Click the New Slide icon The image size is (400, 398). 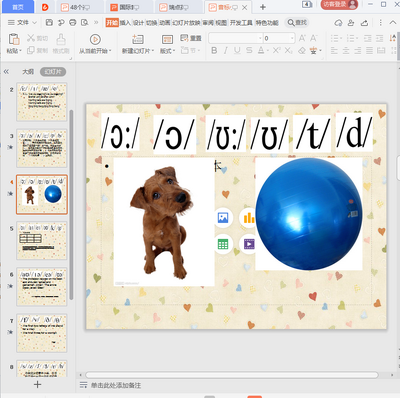(138, 39)
